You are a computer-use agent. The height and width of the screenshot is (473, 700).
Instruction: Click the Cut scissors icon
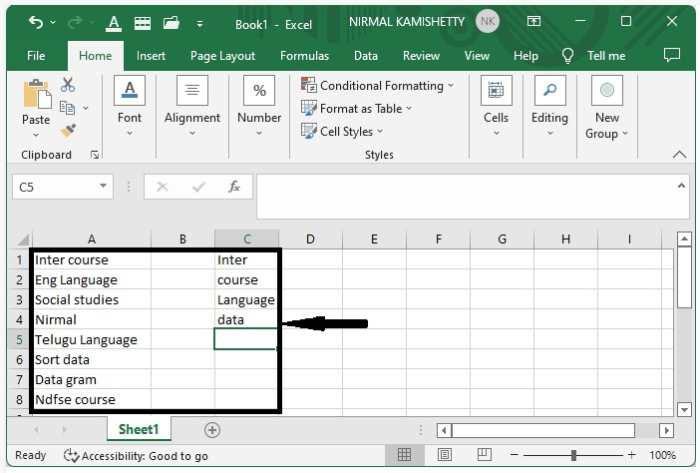(68, 86)
